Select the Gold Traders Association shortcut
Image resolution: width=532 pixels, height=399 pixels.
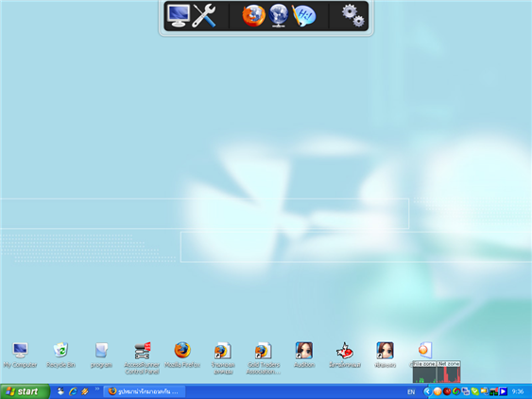(264, 358)
